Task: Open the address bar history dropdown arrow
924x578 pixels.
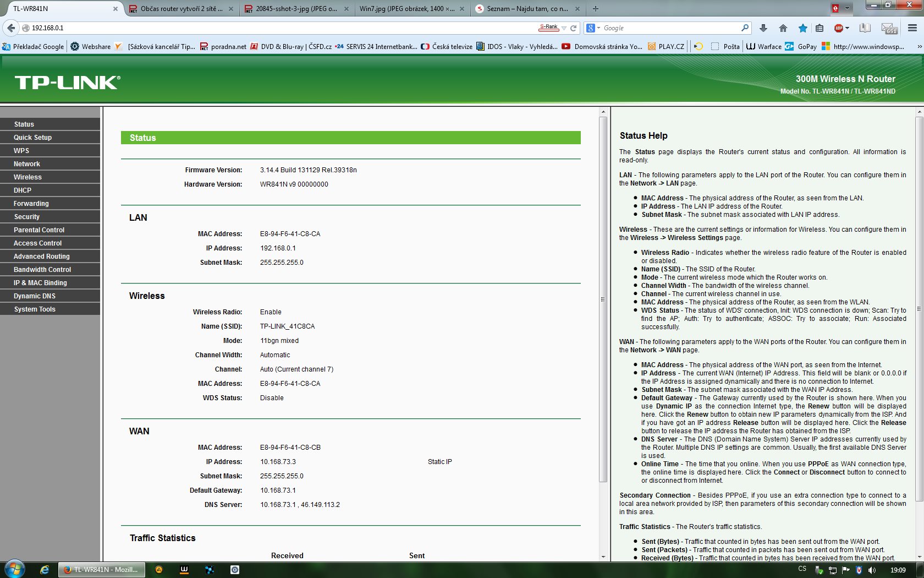Action: coord(564,28)
